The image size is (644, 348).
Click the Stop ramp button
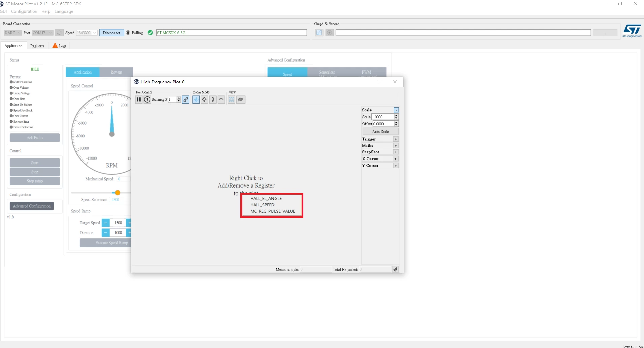pyautogui.click(x=35, y=181)
